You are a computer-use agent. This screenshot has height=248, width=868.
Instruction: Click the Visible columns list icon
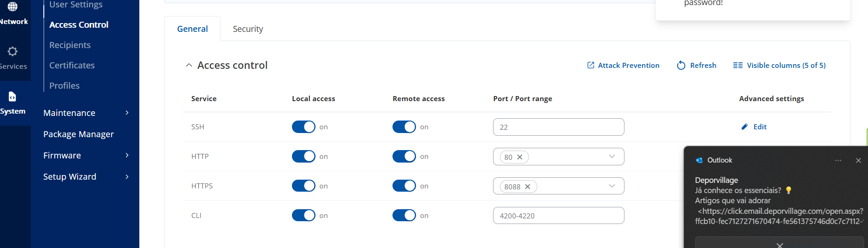pyautogui.click(x=738, y=65)
